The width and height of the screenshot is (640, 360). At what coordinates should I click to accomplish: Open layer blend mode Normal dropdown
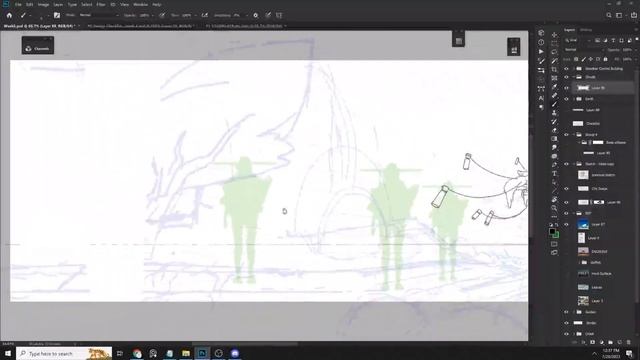pyautogui.click(x=583, y=50)
